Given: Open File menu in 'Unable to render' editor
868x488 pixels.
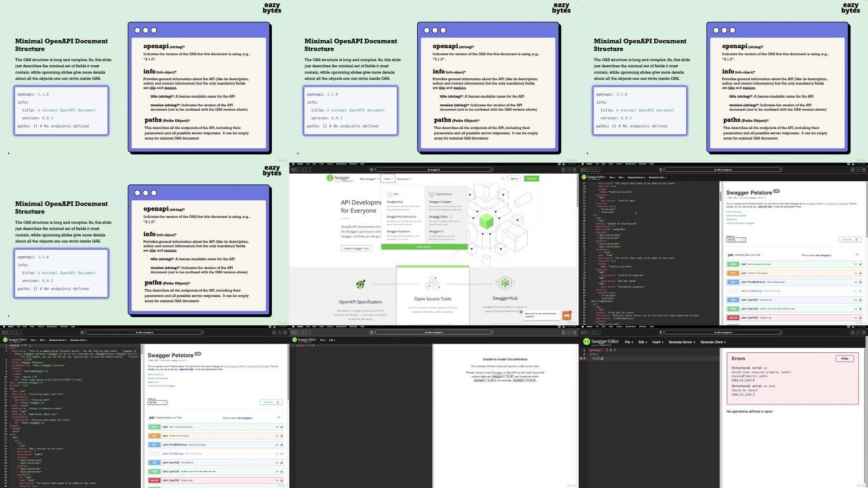Looking at the screenshot, I should (323, 340).
